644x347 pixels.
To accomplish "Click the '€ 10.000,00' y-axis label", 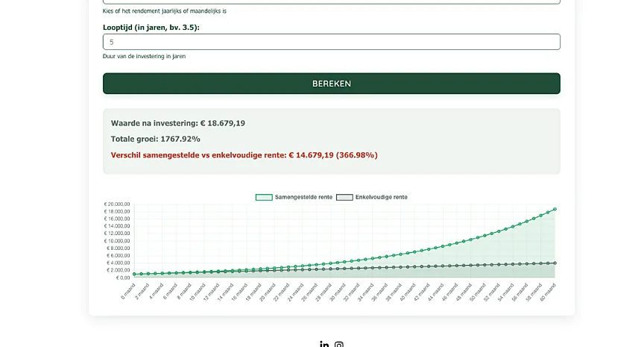I will (x=117, y=241).
